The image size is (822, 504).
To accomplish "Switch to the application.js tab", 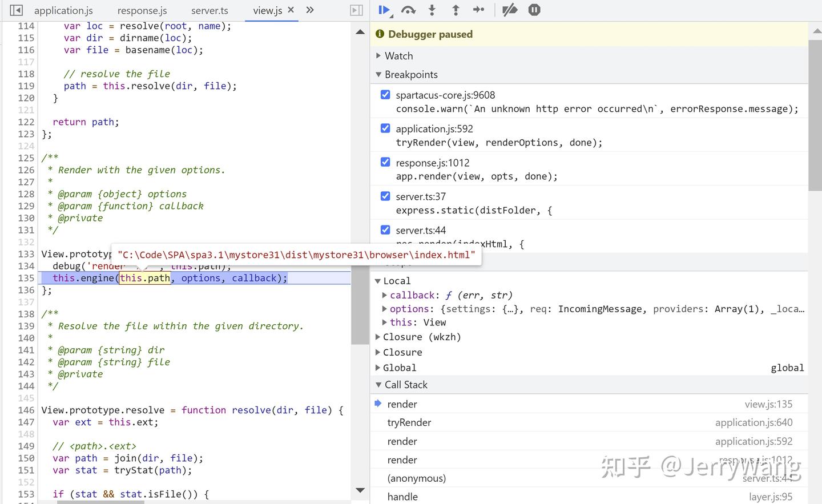I will tap(63, 10).
